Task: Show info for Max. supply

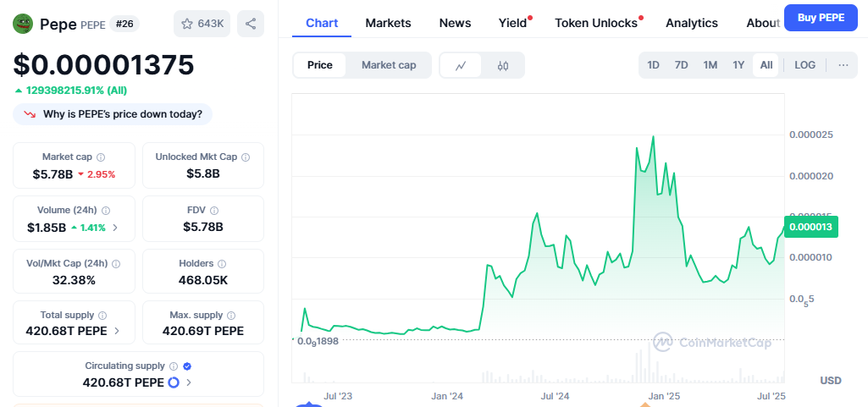Action: [231, 316]
